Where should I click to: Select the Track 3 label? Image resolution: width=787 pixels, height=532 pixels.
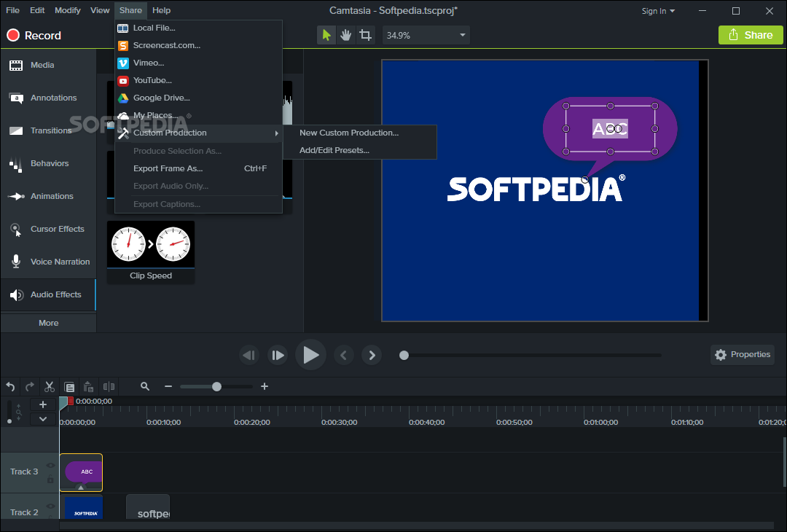[x=24, y=472]
